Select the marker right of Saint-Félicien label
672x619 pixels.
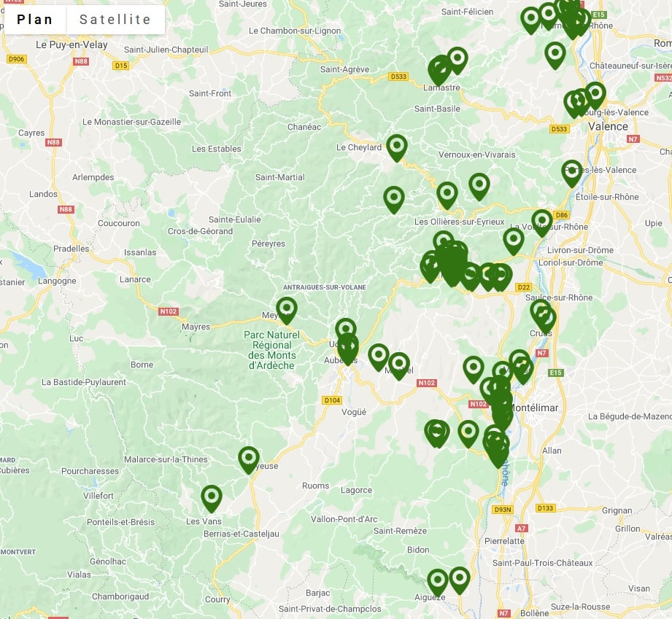tap(531, 19)
